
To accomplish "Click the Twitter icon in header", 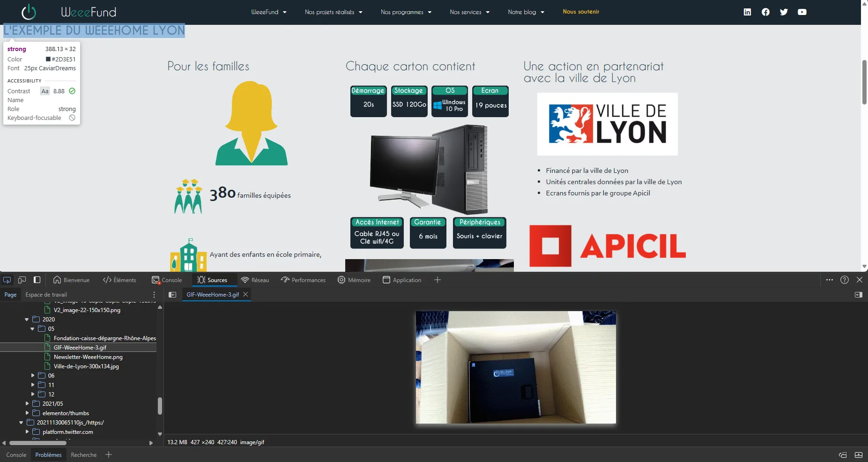I will pyautogui.click(x=784, y=12).
